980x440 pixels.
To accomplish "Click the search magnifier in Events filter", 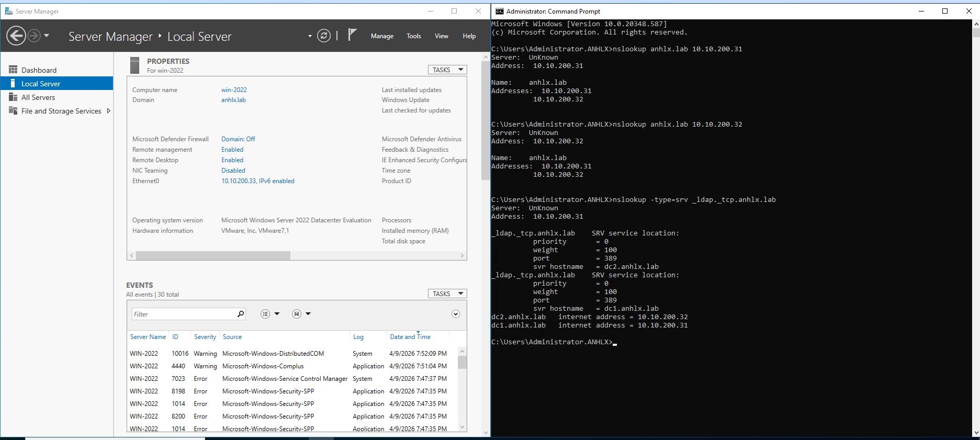I will [241, 314].
